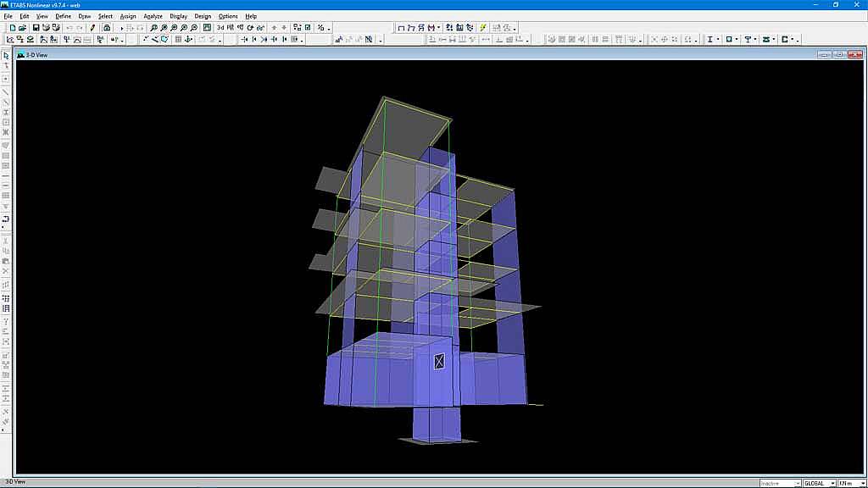
Task: Click the first zoom magnifier icon
Action: point(153,28)
